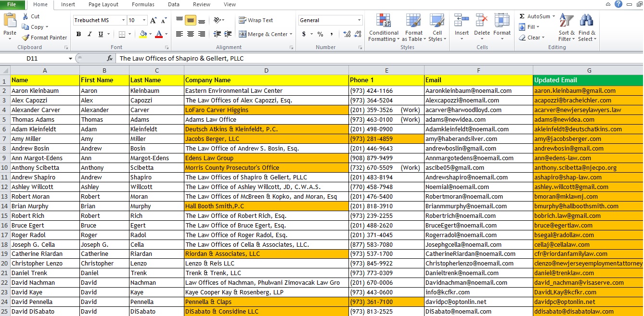The height and width of the screenshot is (316, 644).
Task: Open Fill Color dropdown arrow
Action: point(150,34)
